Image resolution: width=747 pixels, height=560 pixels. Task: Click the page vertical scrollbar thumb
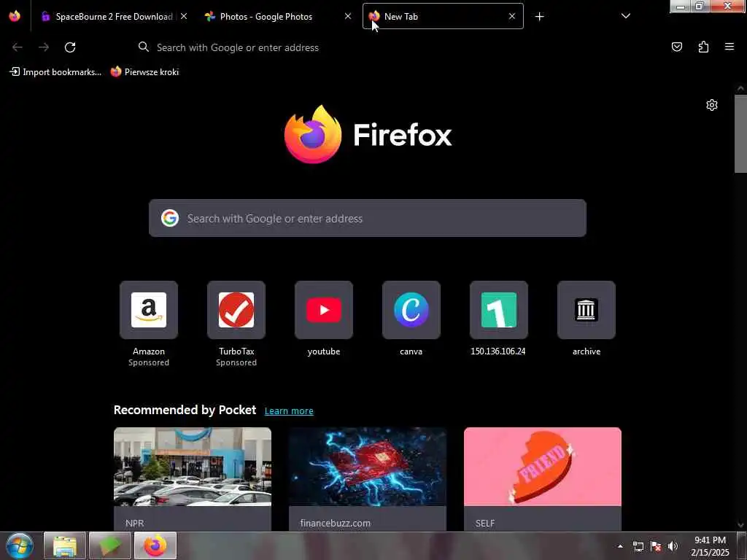740,134
